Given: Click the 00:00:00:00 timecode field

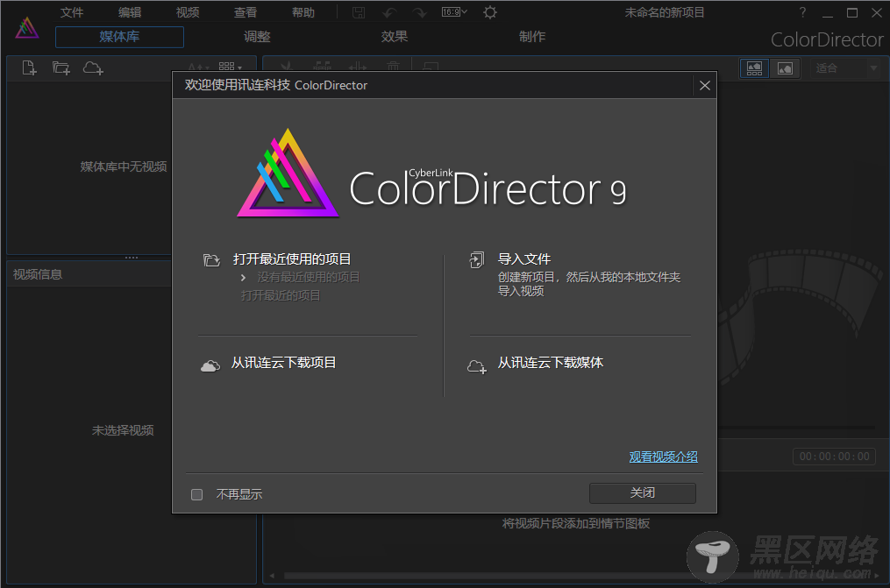Looking at the screenshot, I should pyautogui.click(x=834, y=457).
